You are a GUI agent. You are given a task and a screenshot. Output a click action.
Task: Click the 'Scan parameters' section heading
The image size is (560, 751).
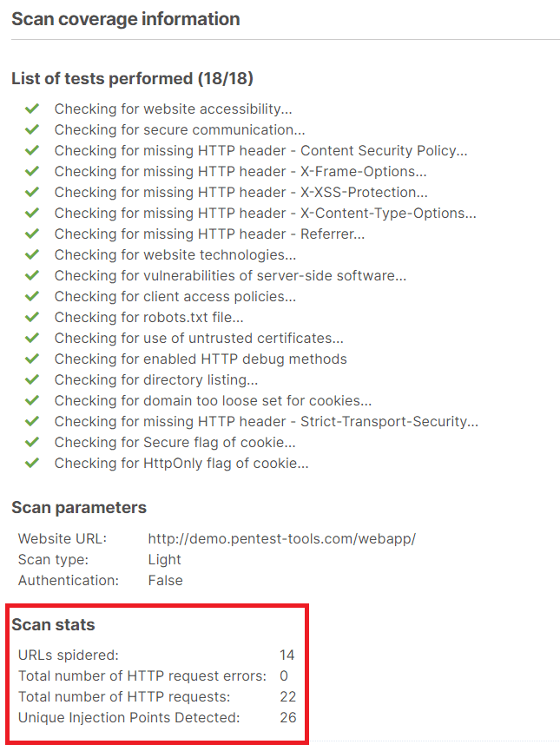pyautogui.click(x=79, y=507)
